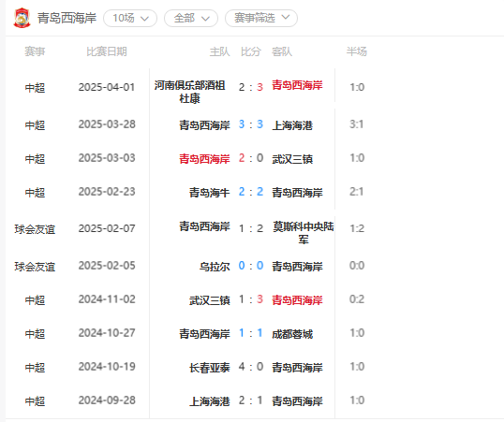
Task: Expand the 全部 filter dropdown
Action: [x=191, y=18]
